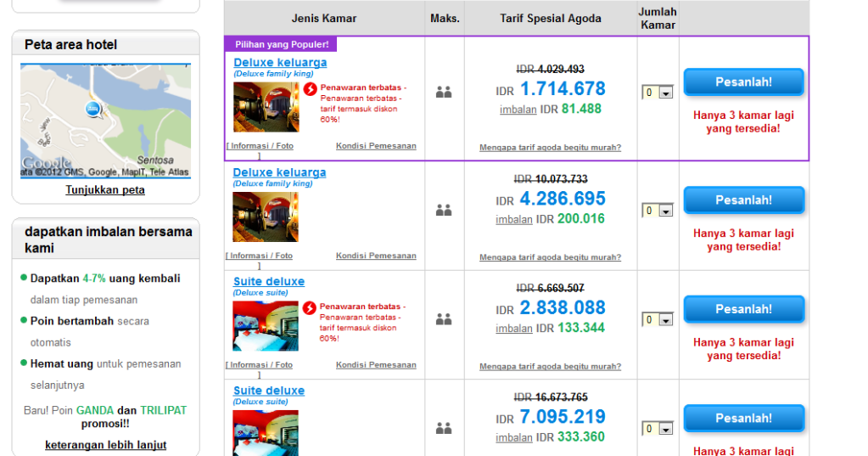Image resolution: width=868 pixels, height=456 pixels.
Task: Open room count dropdown for IDR 2.838.088 room
Action: (658, 319)
